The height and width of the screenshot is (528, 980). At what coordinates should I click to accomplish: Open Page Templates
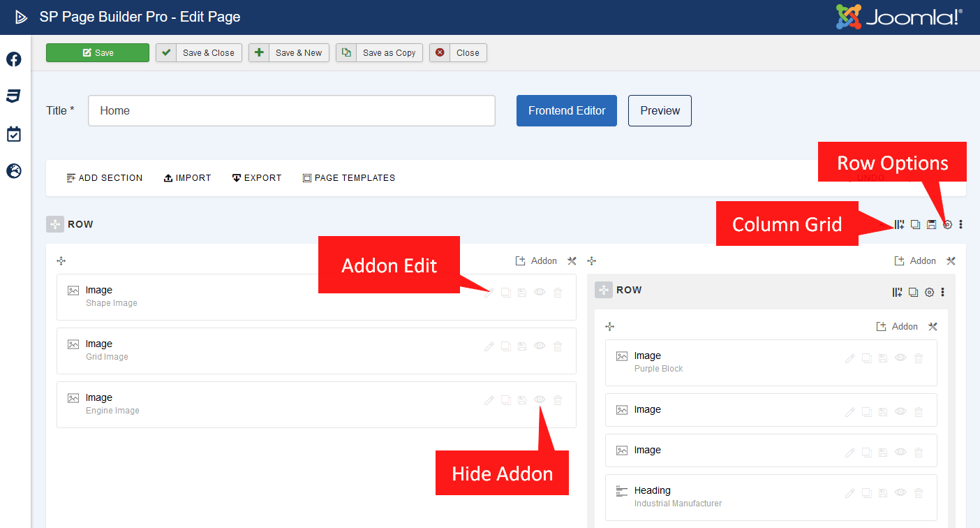pos(349,178)
